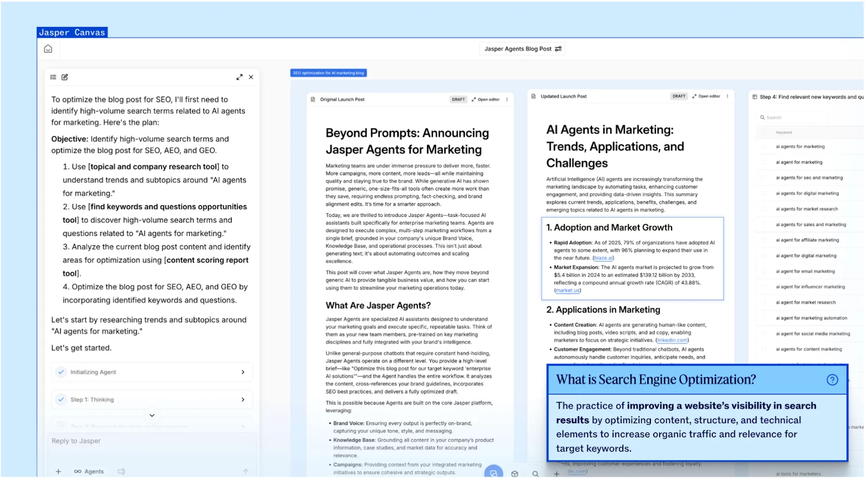This screenshot has height=478, width=868.
Task: Click the Updated Launch Post document icon
Action: [533, 96]
